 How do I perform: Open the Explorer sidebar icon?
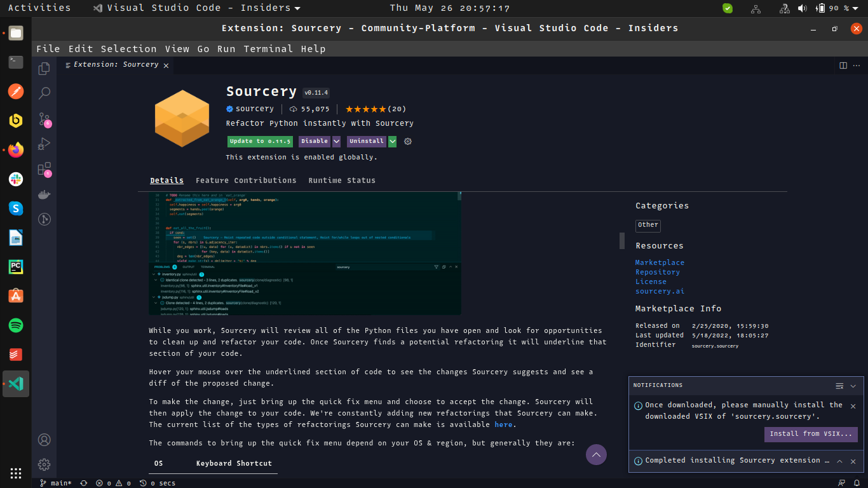44,67
